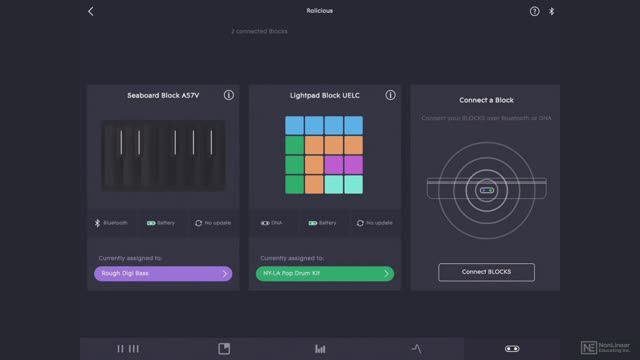Open the keyboard view tab in bottom bar

pyautogui.click(x=128, y=349)
